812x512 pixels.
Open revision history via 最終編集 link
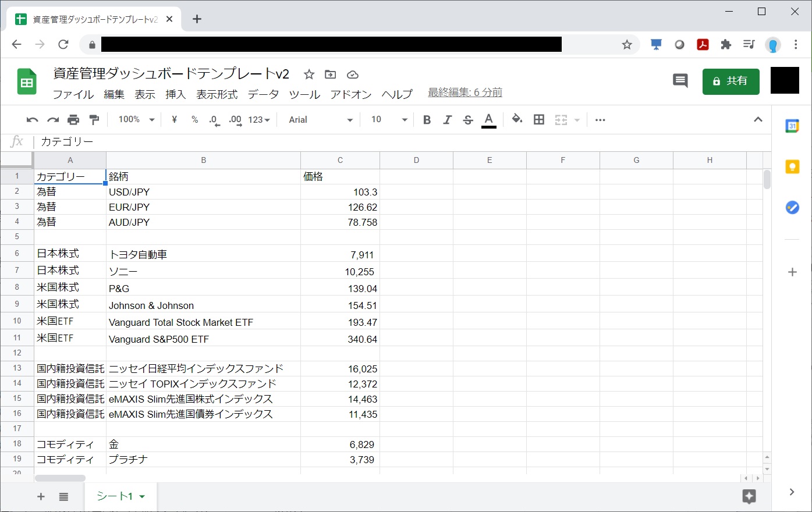(x=464, y=92)
